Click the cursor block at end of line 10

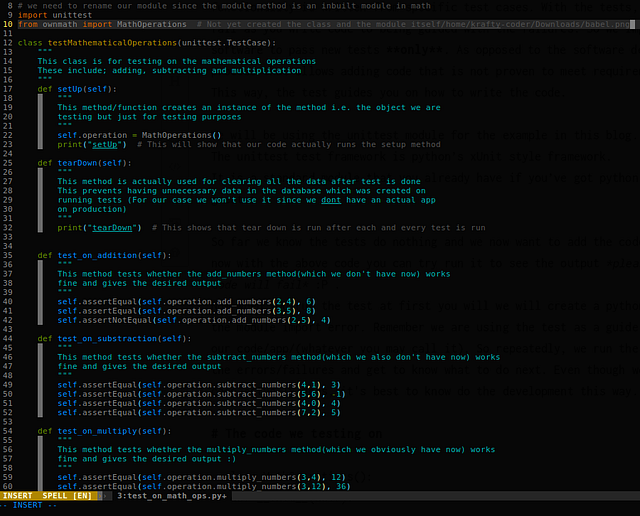(x=632, y=24)
